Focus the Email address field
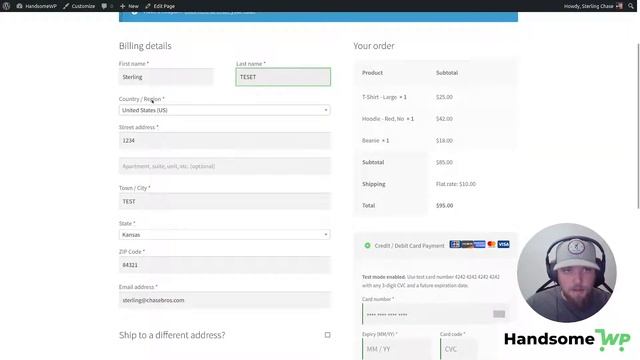Screen dimensions: 640x360 (x=224, y=300)
